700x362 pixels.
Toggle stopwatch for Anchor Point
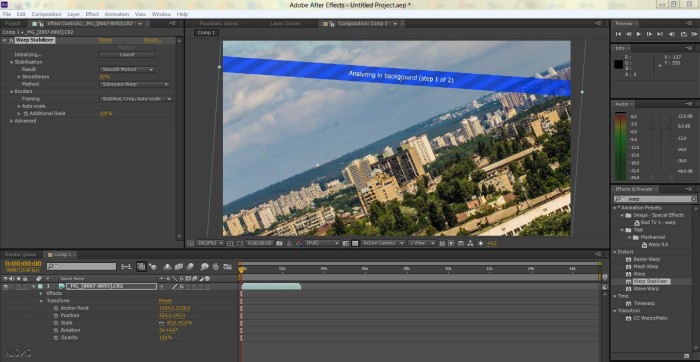pos(56,308)
